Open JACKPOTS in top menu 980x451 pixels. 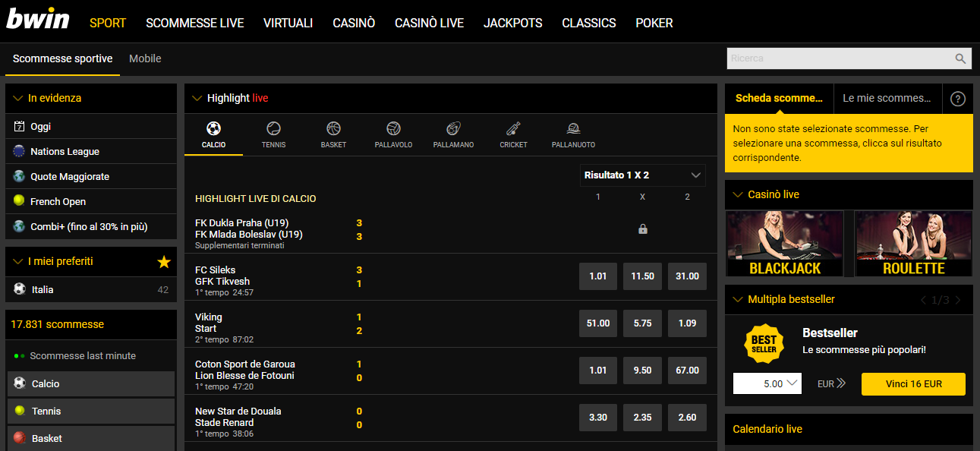click(513, 23)
